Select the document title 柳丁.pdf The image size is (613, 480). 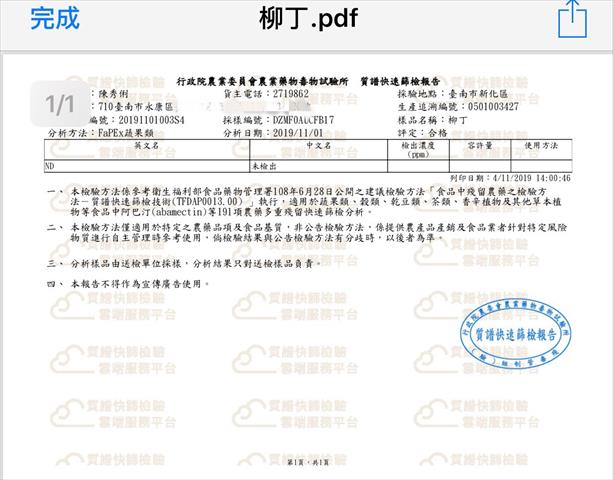click(x=308, y=18)
